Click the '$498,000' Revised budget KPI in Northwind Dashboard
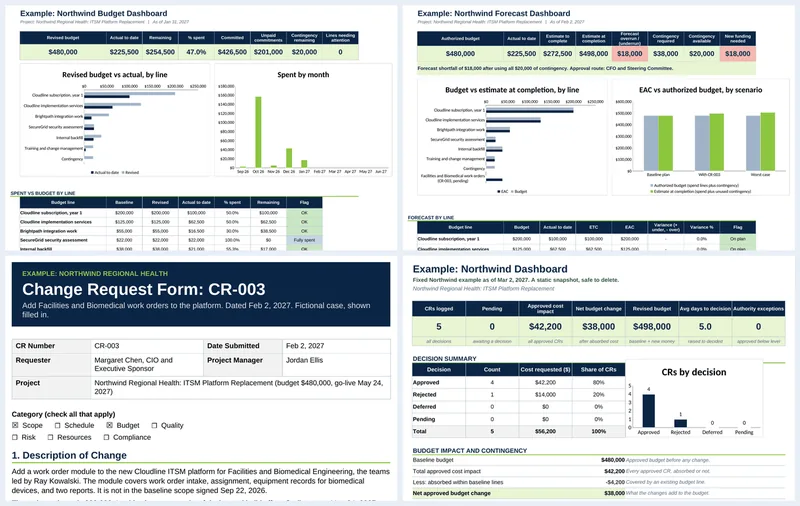The image size is (800, 506). pos(652,326)
